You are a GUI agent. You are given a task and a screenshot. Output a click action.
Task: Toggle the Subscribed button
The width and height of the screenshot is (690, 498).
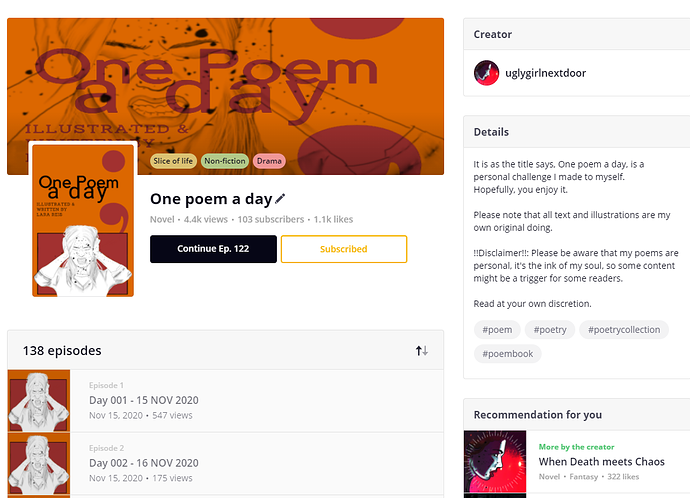click(x=343, y=249)
